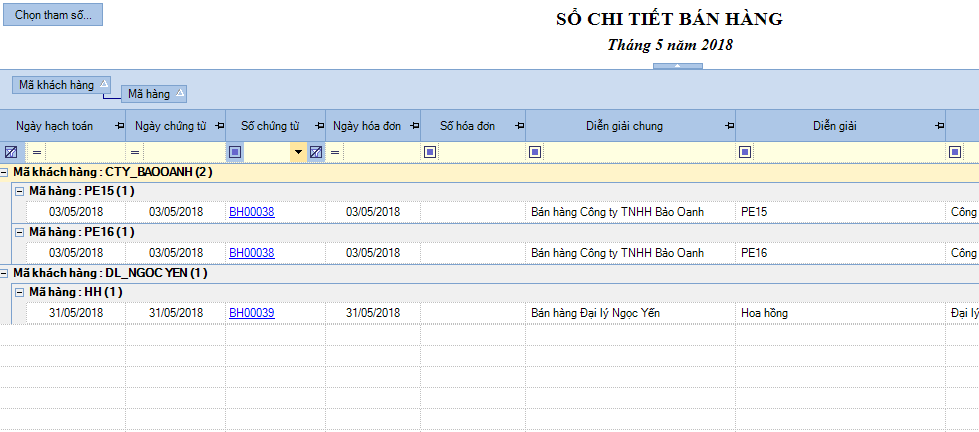Pin the 'Ngày chứng từ' column
The width and height of the screenshot is (979, 432).
pos(216,126)
